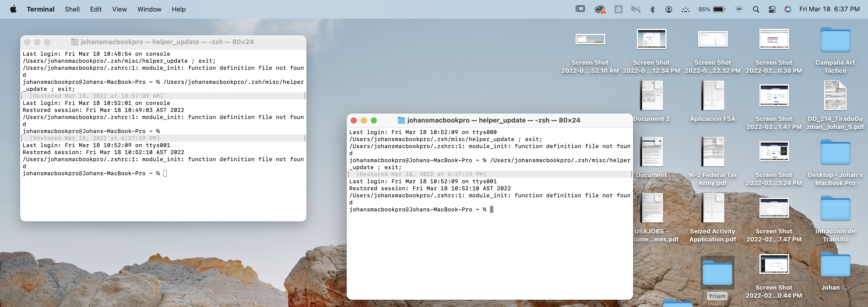Select the Yriam folder on desktop

click(x=717, y=273)
